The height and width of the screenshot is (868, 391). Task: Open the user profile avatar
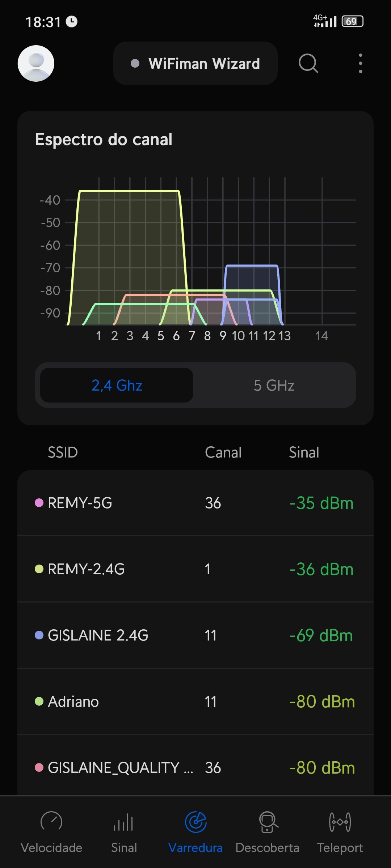point(36,64)
